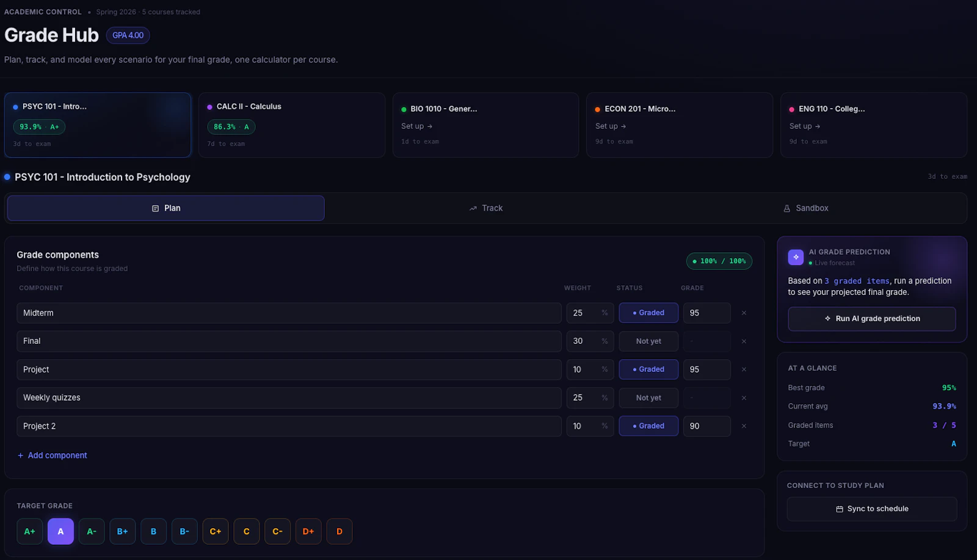Screen dimensions: 977x560
Task: Click Current avg value 93.9%
Action: (944, 407)
